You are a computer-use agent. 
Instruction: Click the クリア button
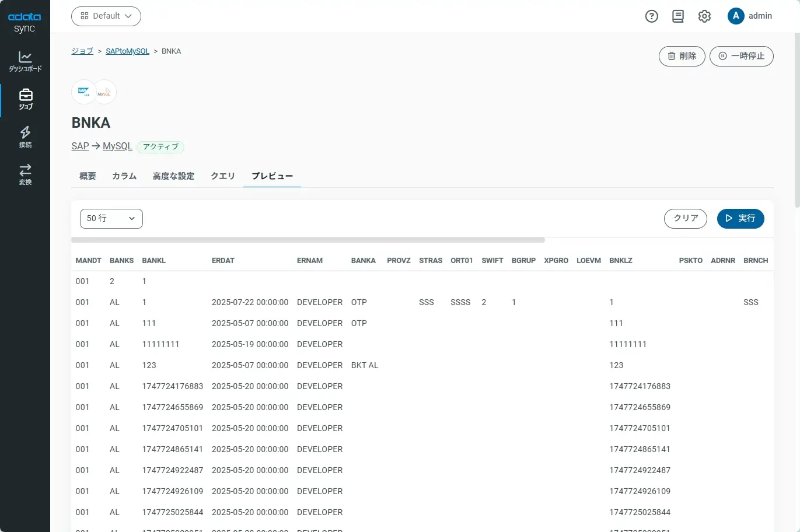(685, 218)
